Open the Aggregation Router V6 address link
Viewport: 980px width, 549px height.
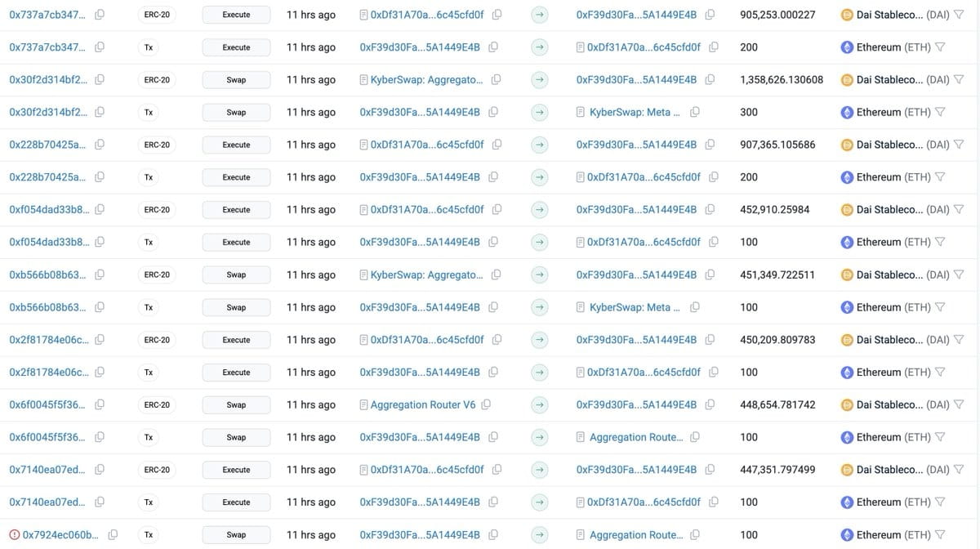(423, 404)
